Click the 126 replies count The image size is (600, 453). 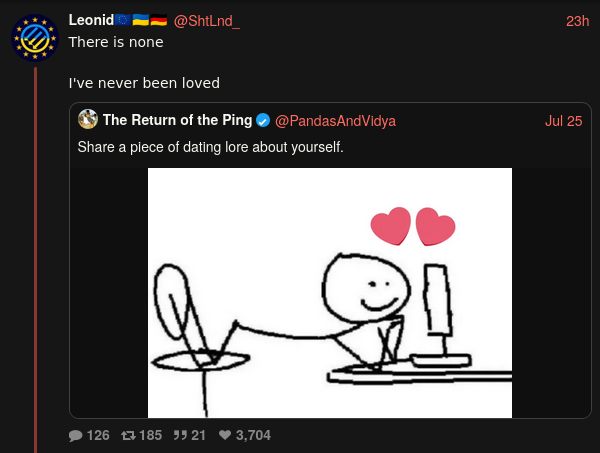pyautogui.click(x=98, y=435)
